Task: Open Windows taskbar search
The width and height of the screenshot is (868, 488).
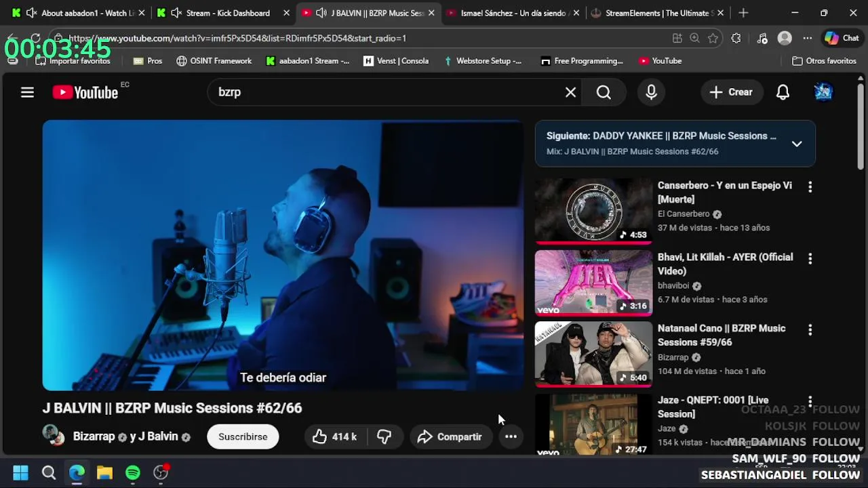Action: pos(49,472)
